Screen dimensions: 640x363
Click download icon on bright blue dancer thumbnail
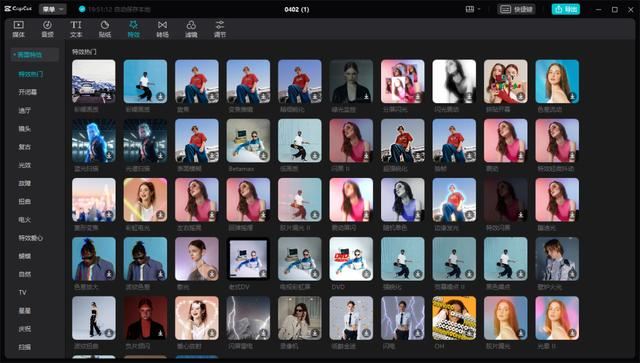tap(161, 96)
